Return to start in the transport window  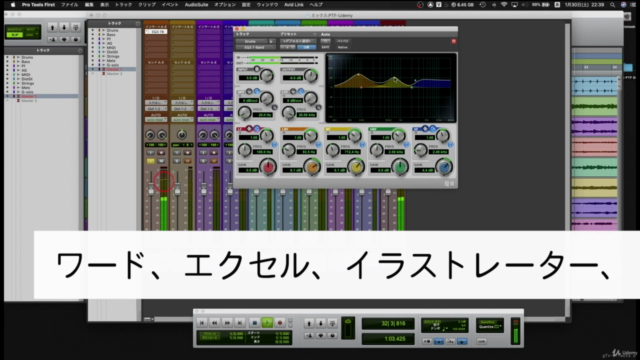202,323
